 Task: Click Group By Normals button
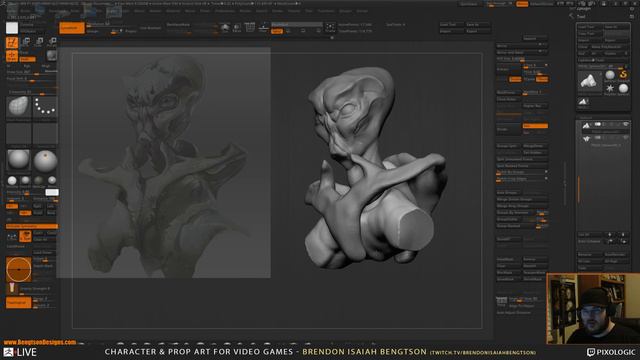[515, 212]
